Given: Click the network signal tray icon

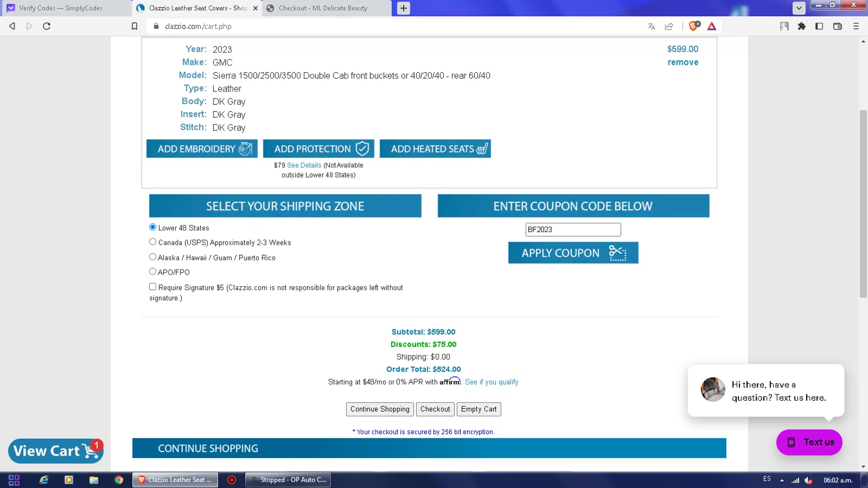Looking at the screenshot, I should [796, 480].
